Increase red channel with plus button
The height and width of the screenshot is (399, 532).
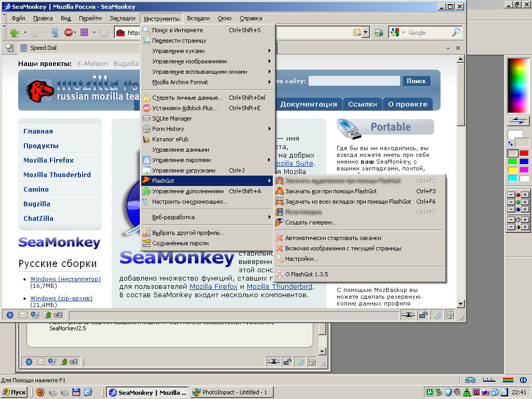click(x=525, y=195)
